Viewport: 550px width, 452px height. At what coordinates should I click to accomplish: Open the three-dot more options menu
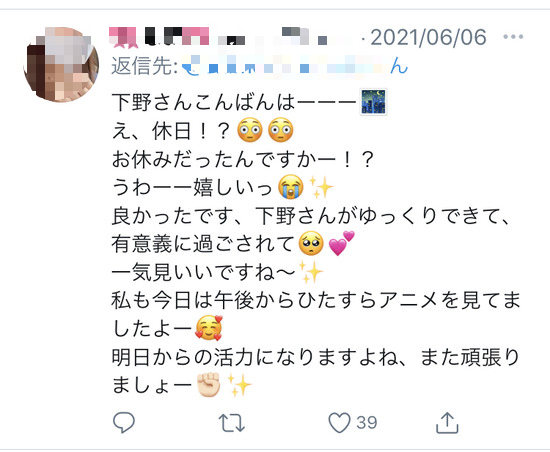(x=513, y=36)
